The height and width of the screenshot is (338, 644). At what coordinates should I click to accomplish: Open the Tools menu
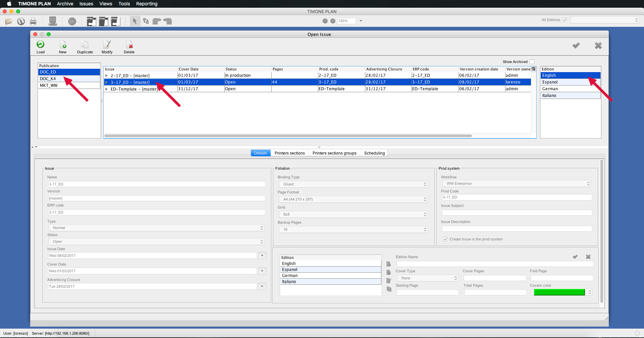(124, 4)
